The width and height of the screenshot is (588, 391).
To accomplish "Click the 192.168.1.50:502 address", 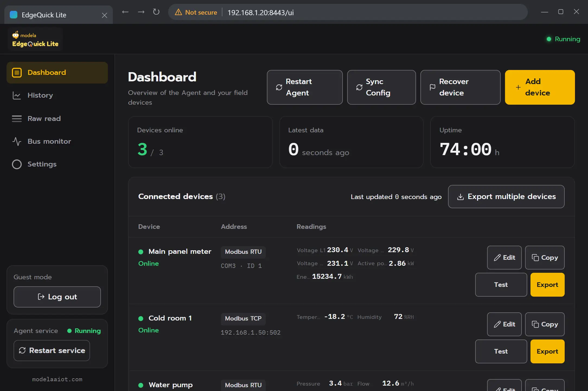I will (x=251, y=333).
